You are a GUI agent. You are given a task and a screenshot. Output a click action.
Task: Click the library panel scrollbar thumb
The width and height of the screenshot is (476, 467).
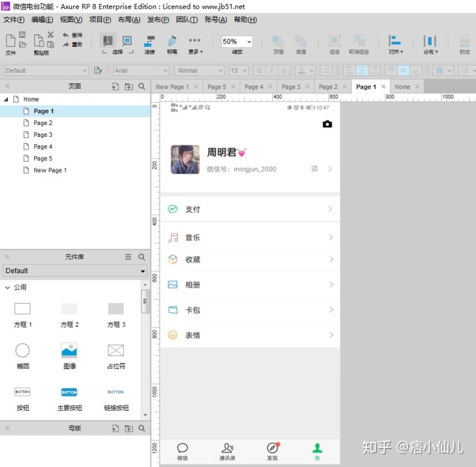[x=145, y=301]
